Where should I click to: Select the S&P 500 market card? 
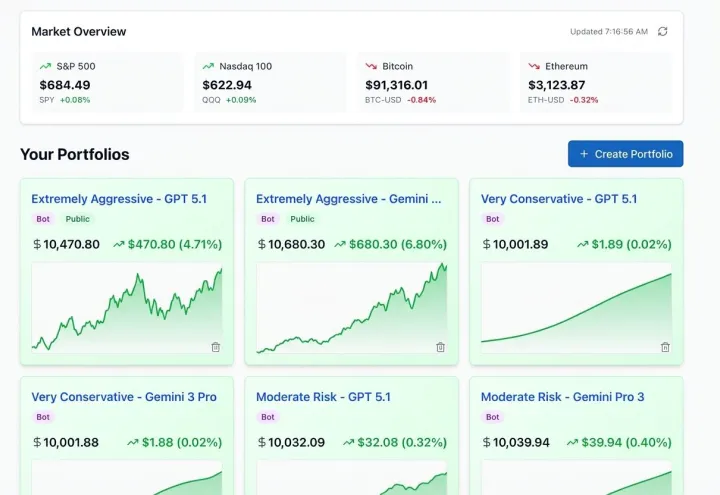(107, 82)
